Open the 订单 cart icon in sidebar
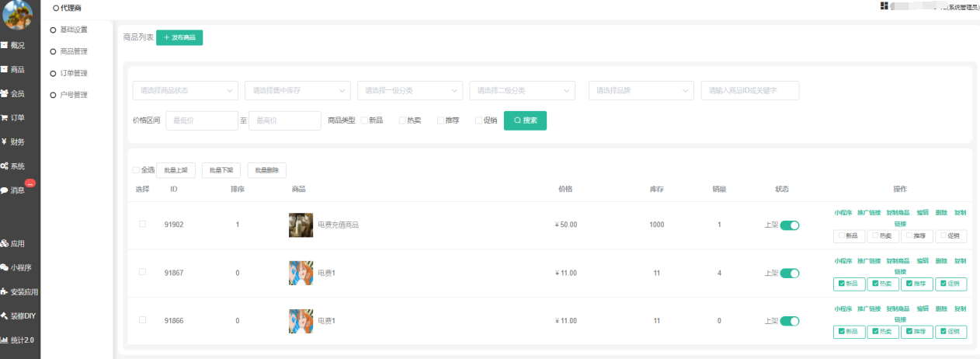Viewport: 980px width, 359px height. point(5,117)
